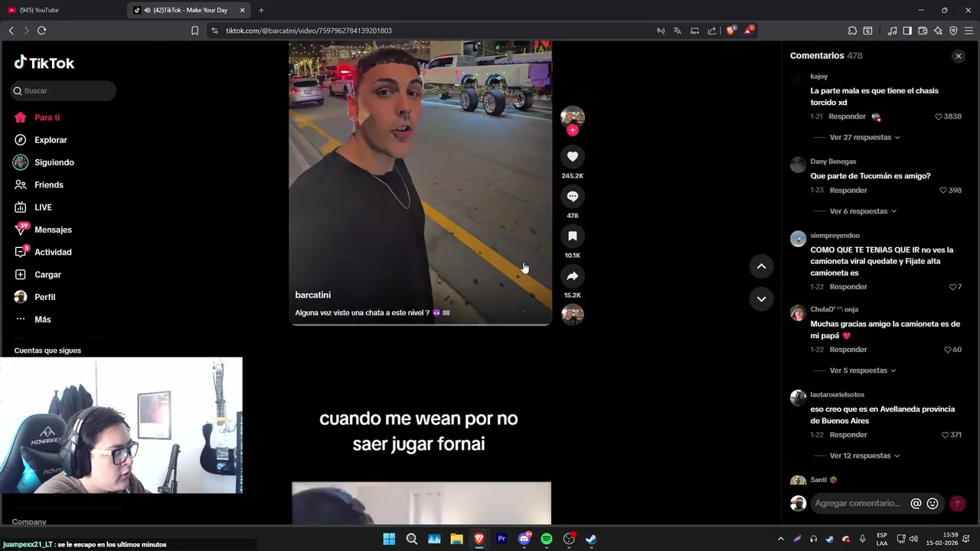Image resolution: width=980 pixels, height=551 pixels.
Task: Post comment with the red send arrow
Action: [957, 504]
